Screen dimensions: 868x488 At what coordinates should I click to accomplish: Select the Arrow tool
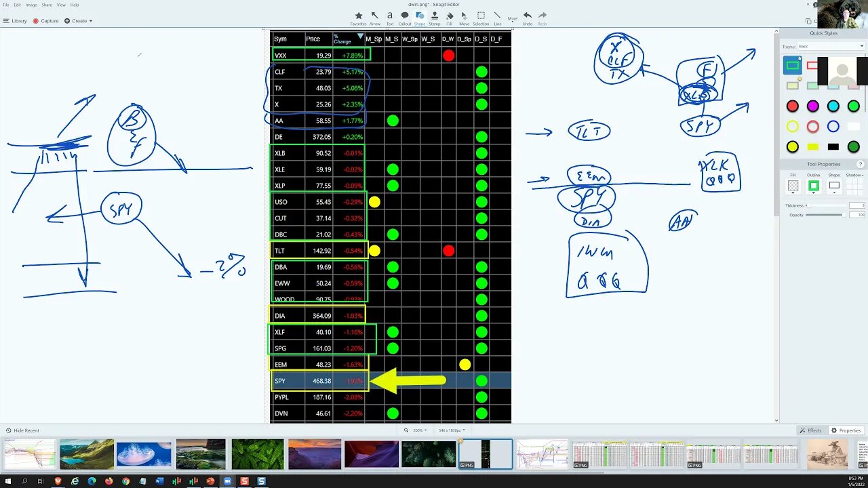374,18
